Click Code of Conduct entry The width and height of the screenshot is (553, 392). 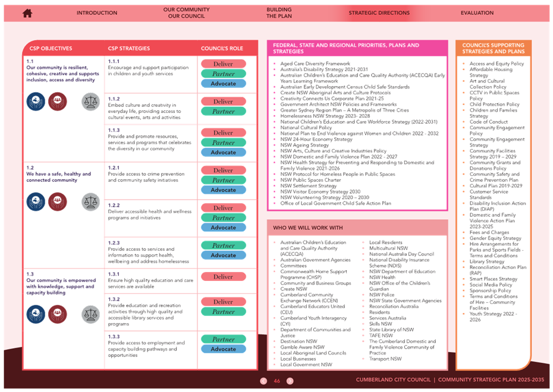click(488, 122)
